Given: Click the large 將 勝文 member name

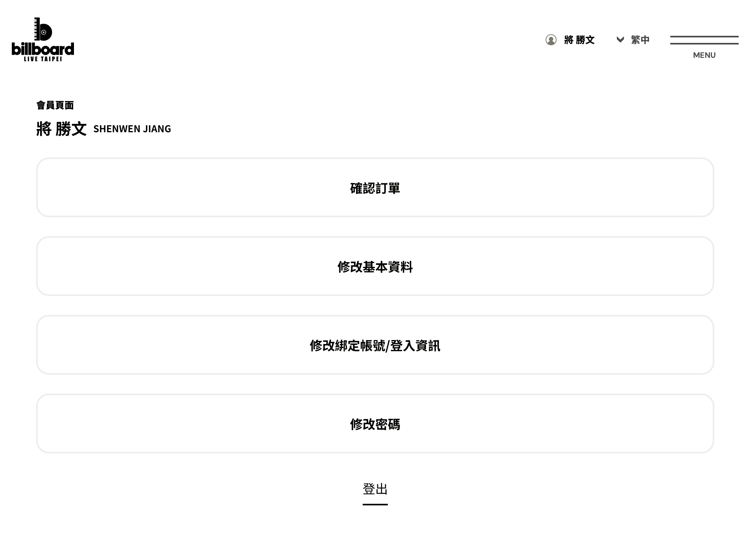Looking at the screenshot, I should [x=61, y=129].
